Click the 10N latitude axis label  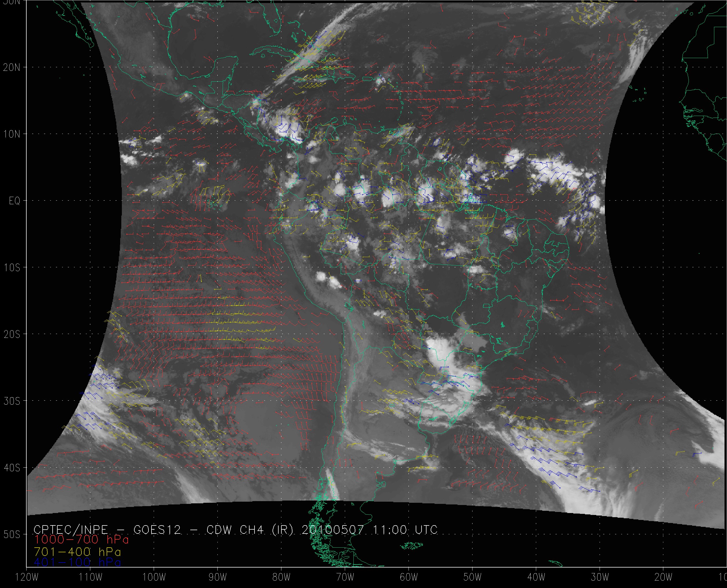point(12,134)
